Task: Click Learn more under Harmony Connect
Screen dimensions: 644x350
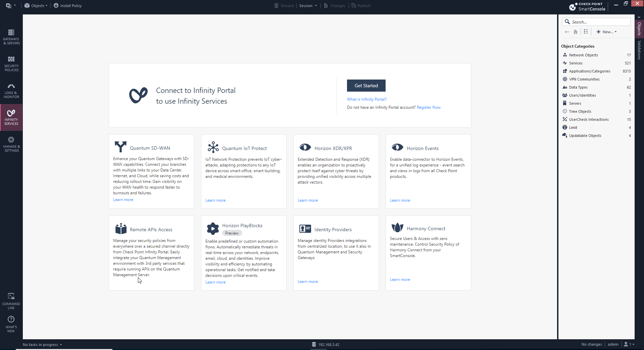Action: coord(400,280)
